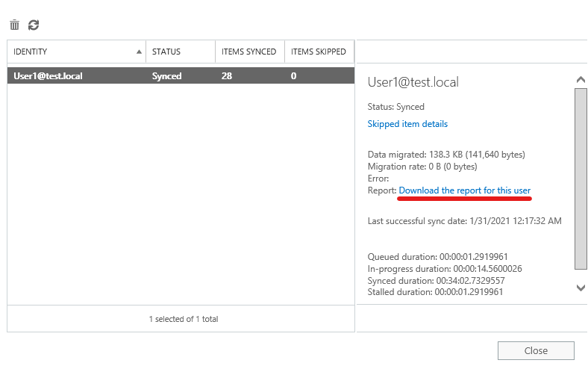Click the scroll down arrow in details pane
This screenshot has width=588, height=366.
[x=581, y=288]
